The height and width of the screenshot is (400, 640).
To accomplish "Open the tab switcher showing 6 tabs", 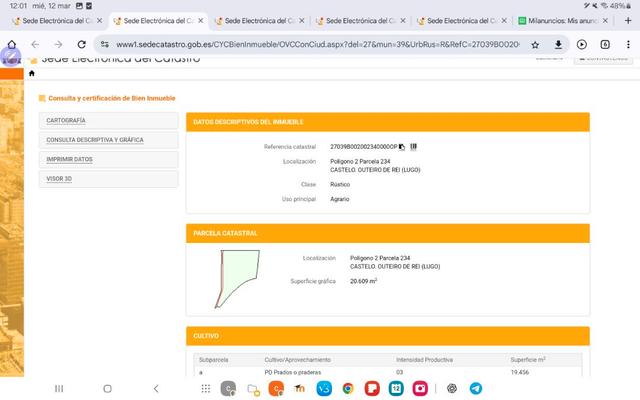I will point(605,44).
